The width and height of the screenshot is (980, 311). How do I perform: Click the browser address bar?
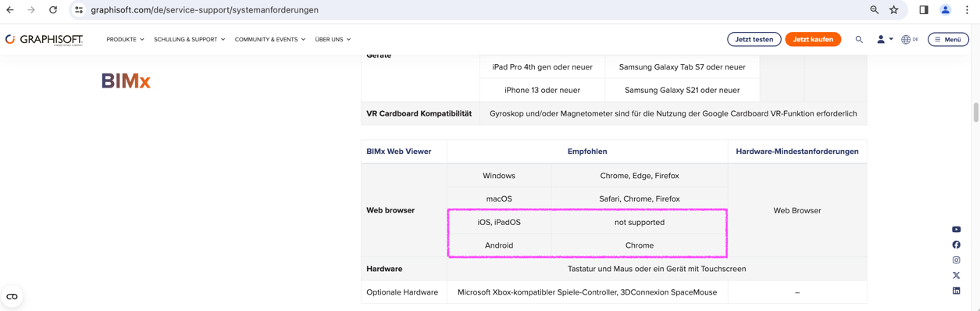click(x=469, y=10)
